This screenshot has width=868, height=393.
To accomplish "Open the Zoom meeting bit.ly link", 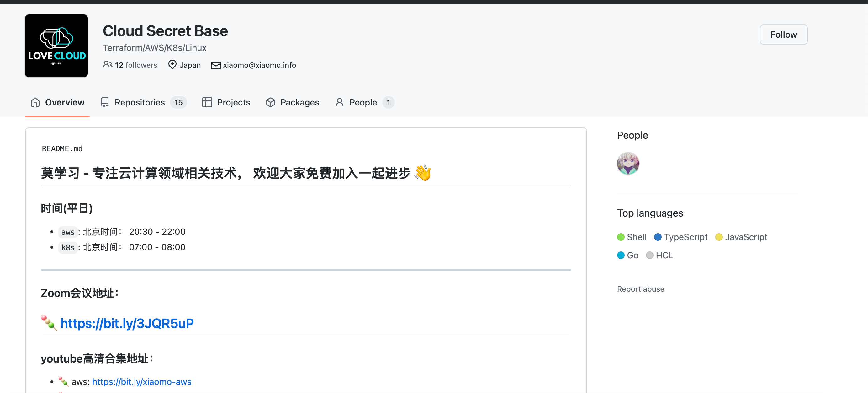I will [x=127, y=323].
